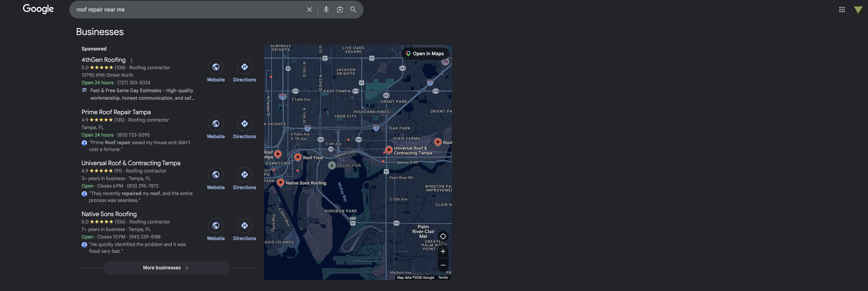This screenshot has height=291, width=868.
Task: Open Native Sons (106) reviews count
Action: [120, 222]
